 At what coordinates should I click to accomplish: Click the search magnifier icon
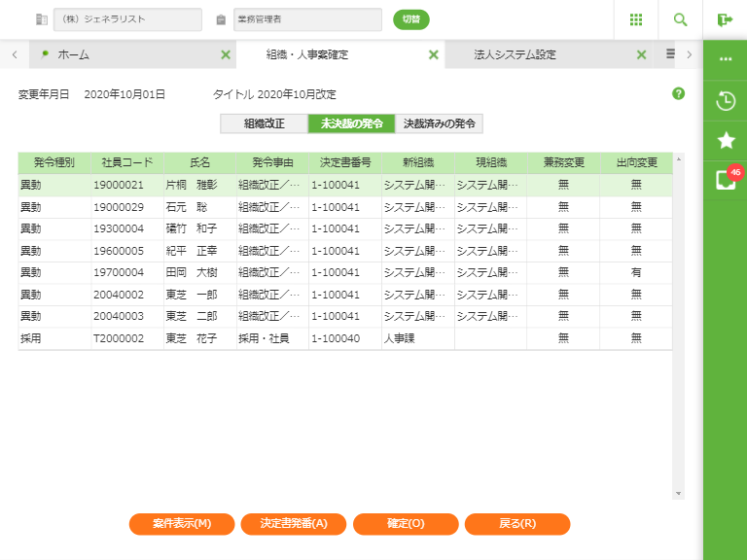[x=680, y=19]
